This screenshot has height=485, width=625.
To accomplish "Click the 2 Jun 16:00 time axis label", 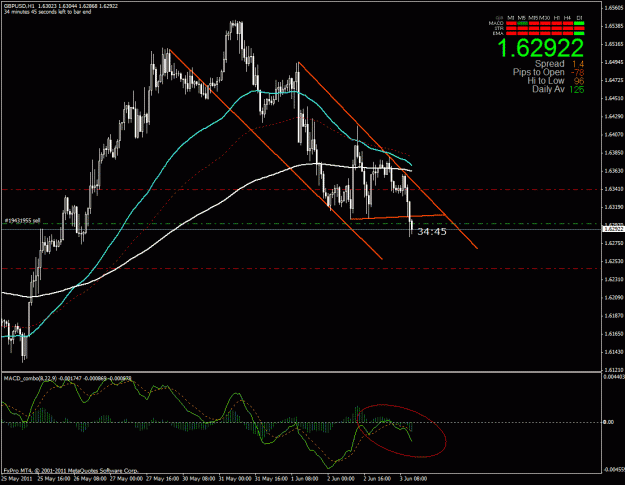I will 377,478.
